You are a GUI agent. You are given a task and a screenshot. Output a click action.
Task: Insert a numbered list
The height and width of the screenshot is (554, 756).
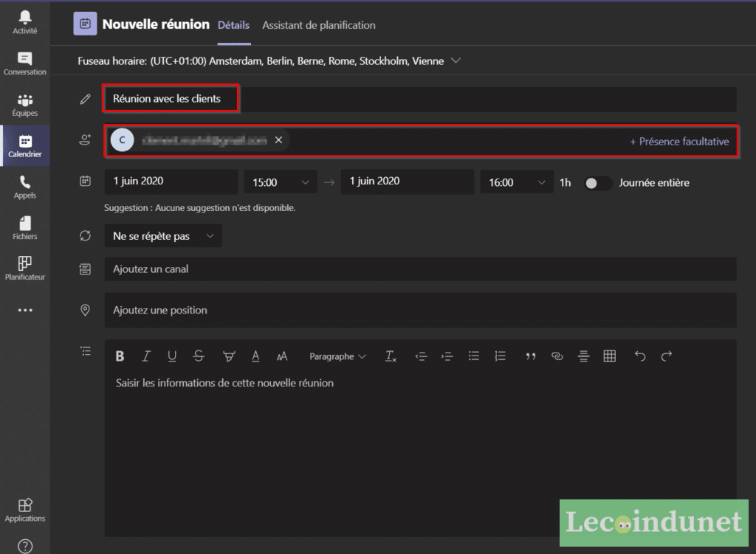coord(500,356)
